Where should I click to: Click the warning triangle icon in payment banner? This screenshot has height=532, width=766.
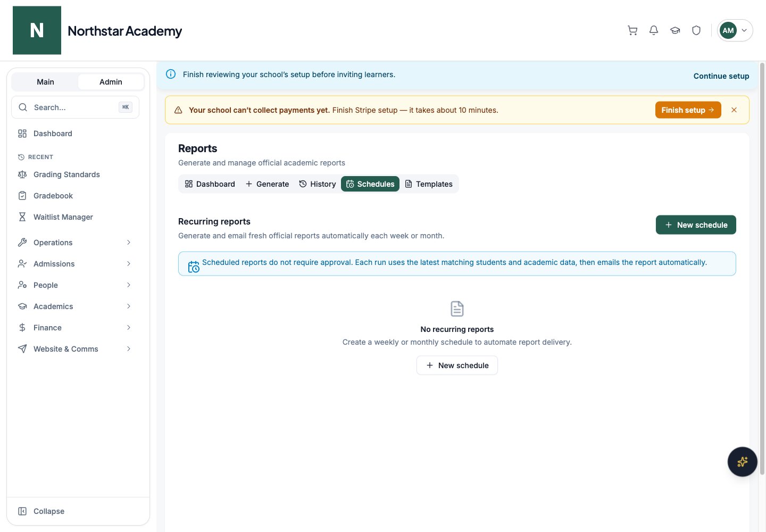[x=178, y=110]
